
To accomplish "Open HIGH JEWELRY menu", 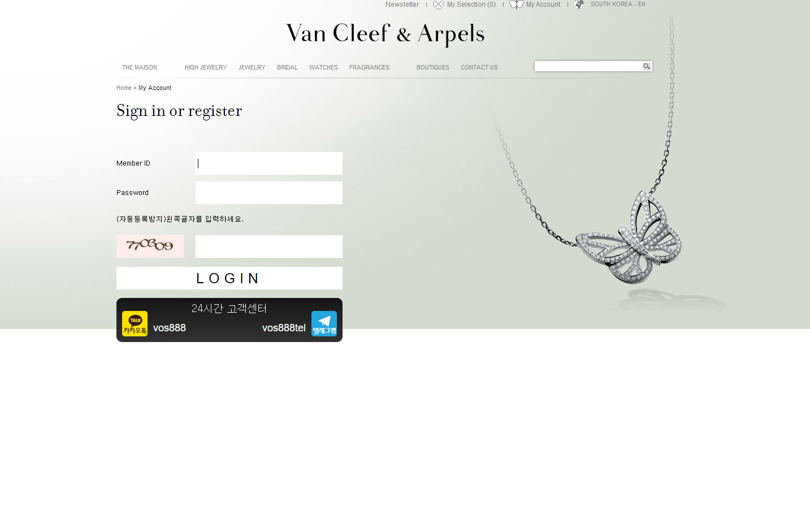I will [206, 67].
